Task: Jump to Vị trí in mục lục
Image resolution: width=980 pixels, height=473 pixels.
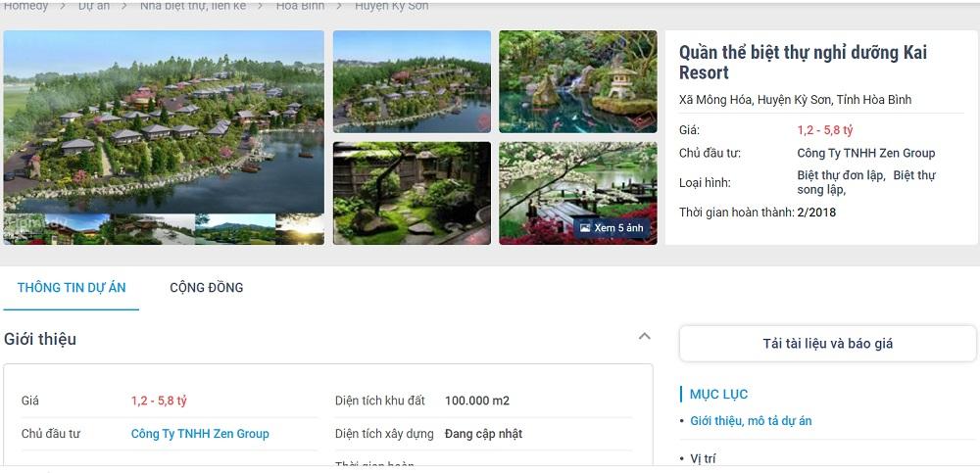Action: pos(703,458)
